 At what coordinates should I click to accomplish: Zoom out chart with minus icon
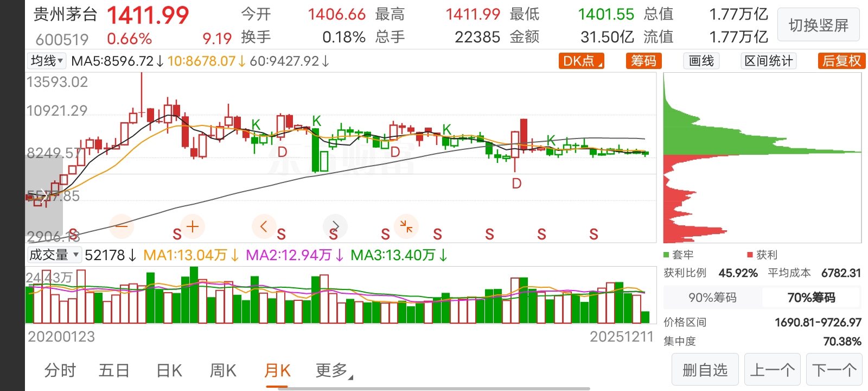[122, 226]
